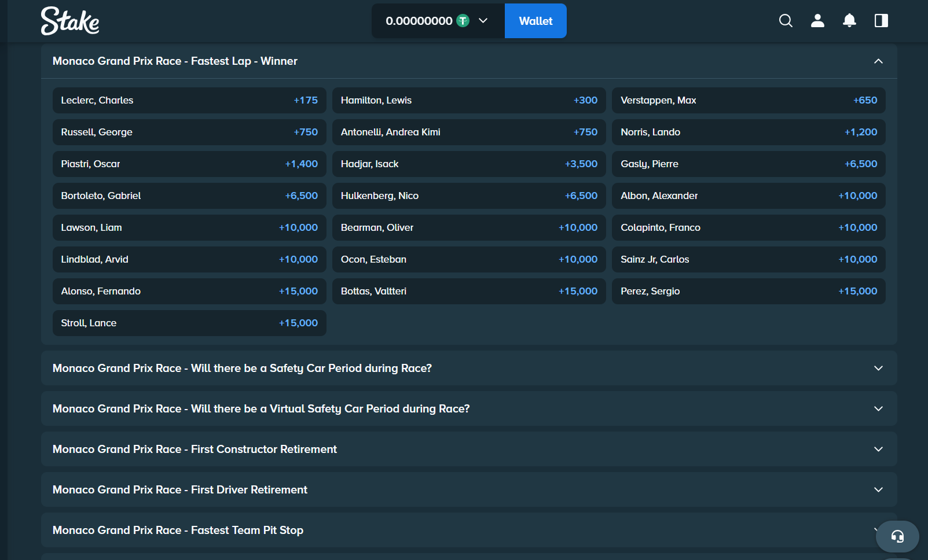This screenshot has width=928, height=560.
Task: Choose Piastri, Oscar at +1,400
Action: [x=189, y=164]
